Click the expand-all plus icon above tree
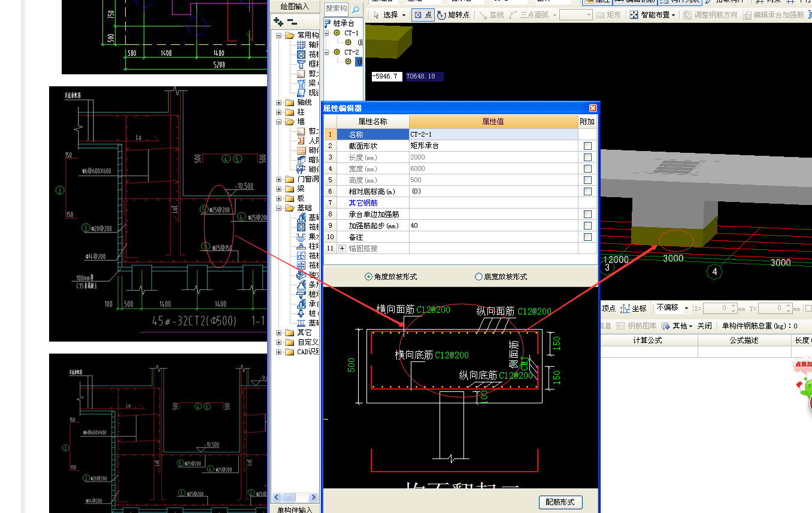 pos(278,22)
